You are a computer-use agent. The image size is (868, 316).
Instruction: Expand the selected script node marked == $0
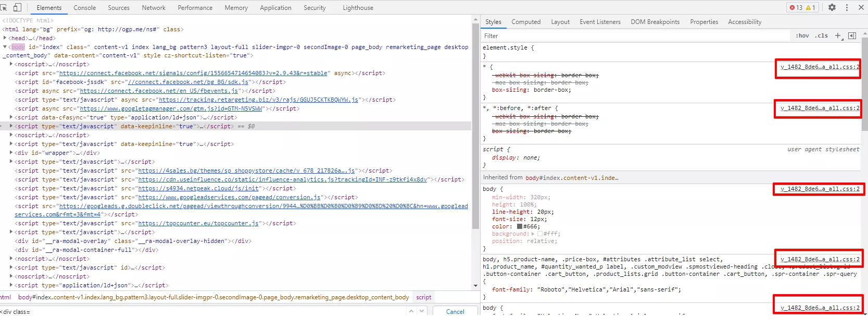11,126
